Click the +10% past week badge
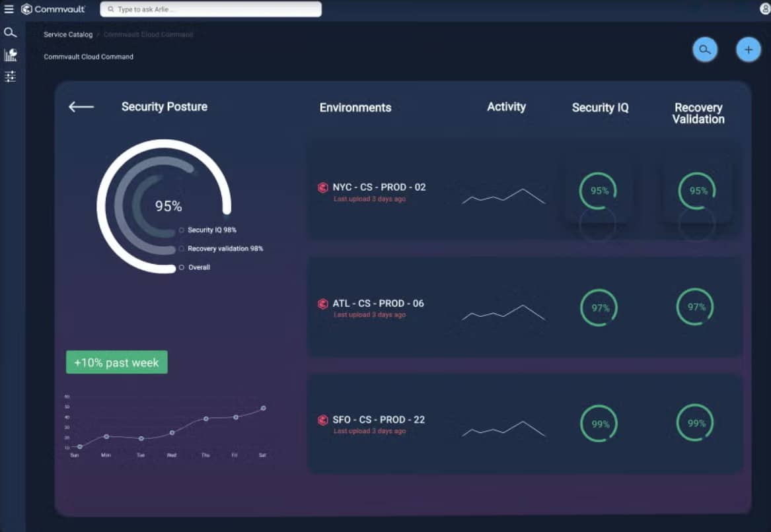Viewport: 771px width, 532px height. pos(116,362)
